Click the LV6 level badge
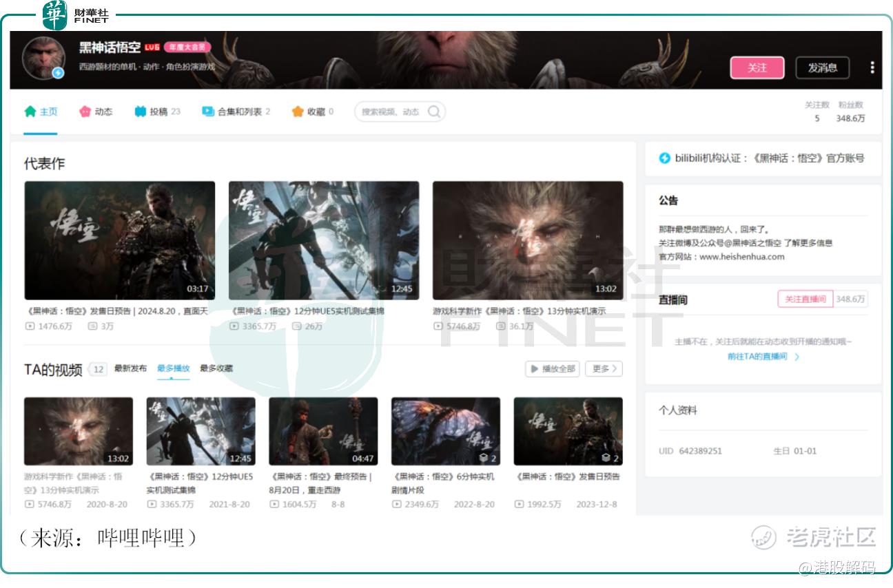Screen dimensions: 893x588 click(x=152, y=48)
